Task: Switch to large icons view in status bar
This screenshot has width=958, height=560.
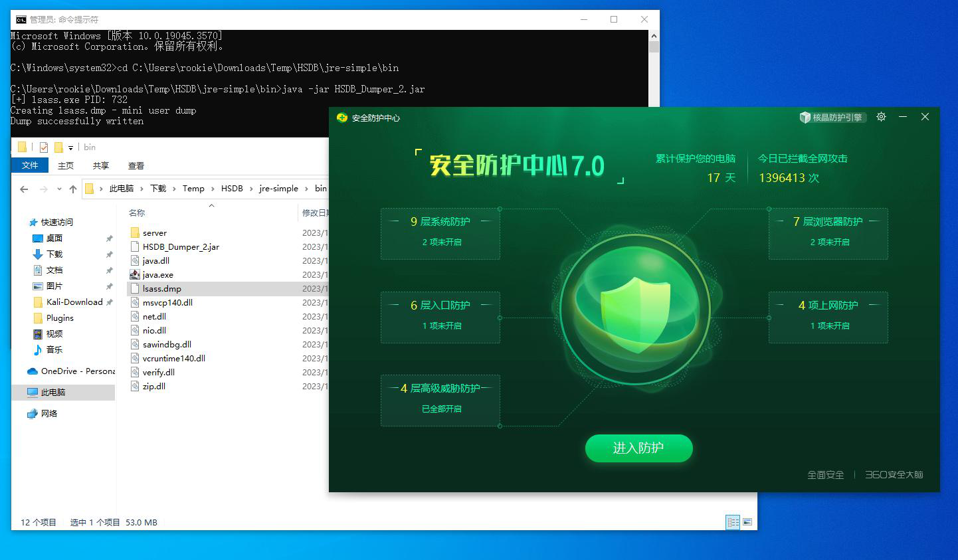Action: pos(747,522)
